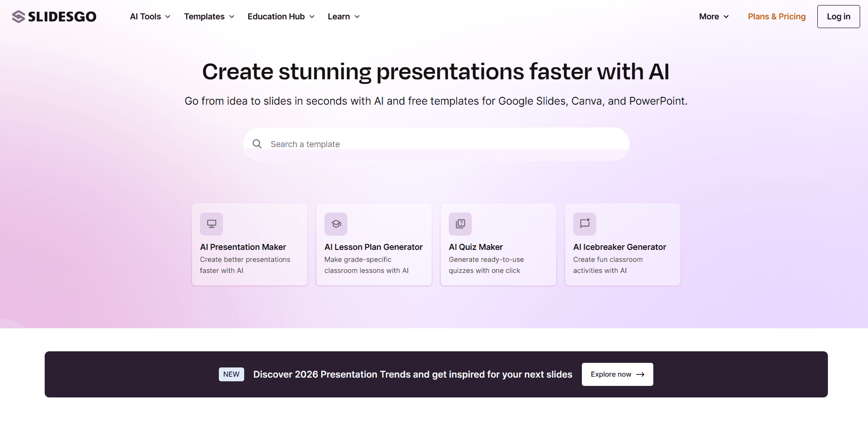Click the main headline 'Create stunning presentations'
This screenshot has height=438, width=868.
click(x=436, y=71)
